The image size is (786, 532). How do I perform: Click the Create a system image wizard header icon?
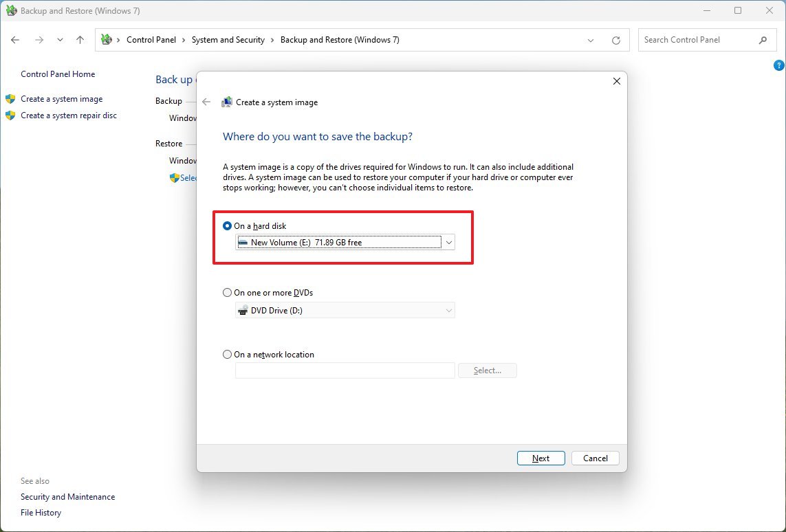(x=226, y=102)
